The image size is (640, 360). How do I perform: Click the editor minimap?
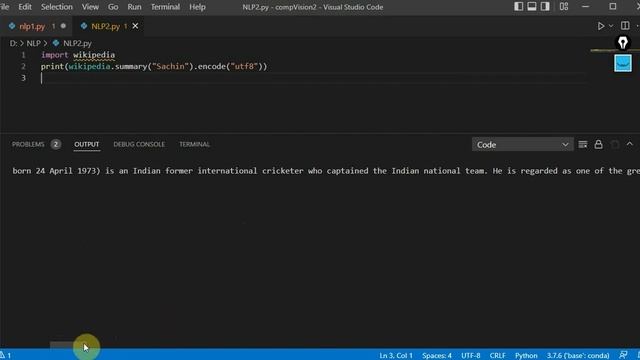pyautogui.click(x=614, y=51)
